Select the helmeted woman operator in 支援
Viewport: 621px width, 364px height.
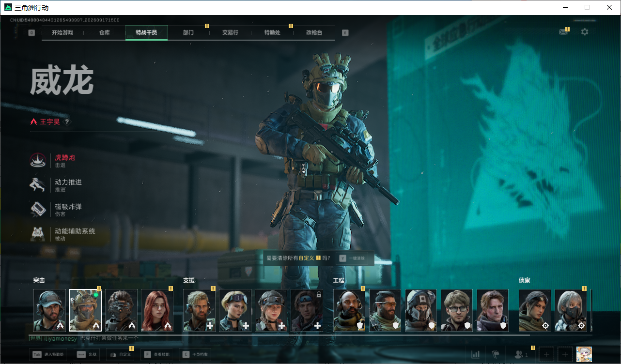[x=271, y=310]
